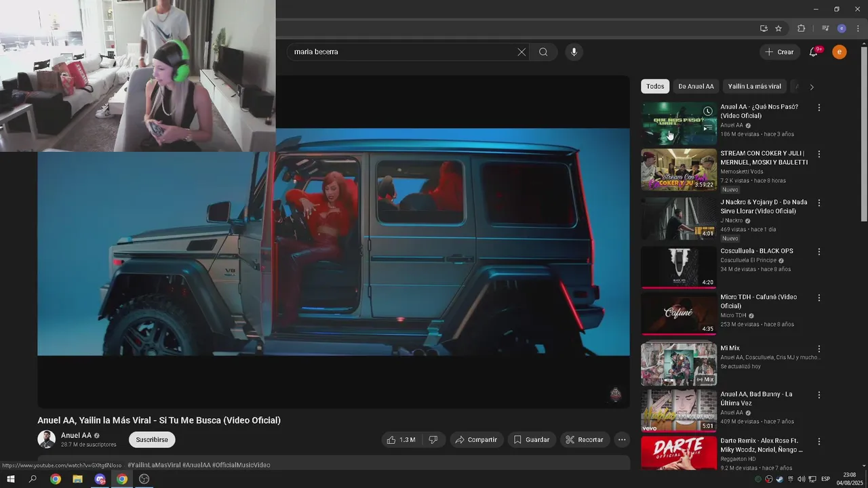Image resolution: width=868 pixels, height=488 pixels.
Task: Open La Última Vez thumbnail
Action: [x=679, y=411]
